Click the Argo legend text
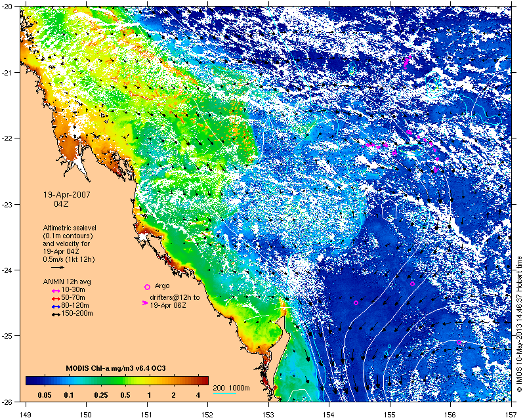The image size is (525, 420). [162, 286]
